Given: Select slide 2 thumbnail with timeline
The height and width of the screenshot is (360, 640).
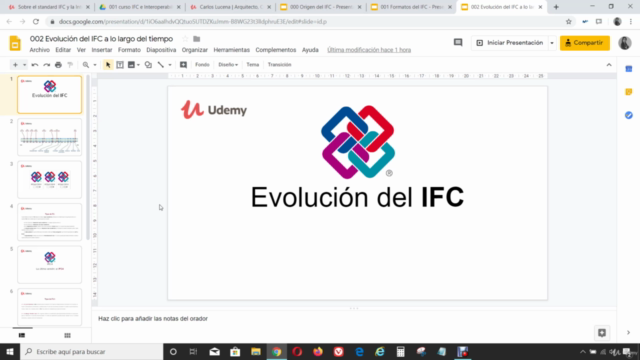Looking at the screenshot, I should [x=49, y=137].
